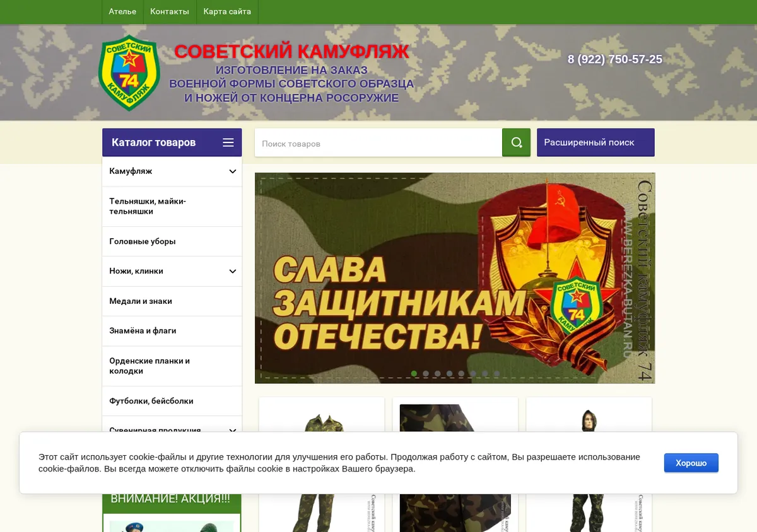757x532 pixels.
Task: Expand the Камуфляж category arrow
Action: coord(233,171)
